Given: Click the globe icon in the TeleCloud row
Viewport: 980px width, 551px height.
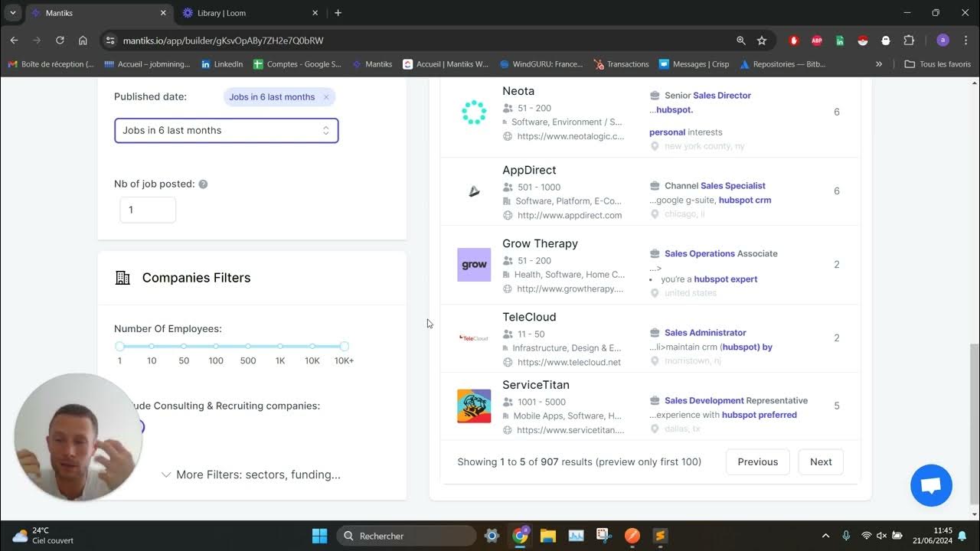Looking at the screenshot, I should pos(508,363).
